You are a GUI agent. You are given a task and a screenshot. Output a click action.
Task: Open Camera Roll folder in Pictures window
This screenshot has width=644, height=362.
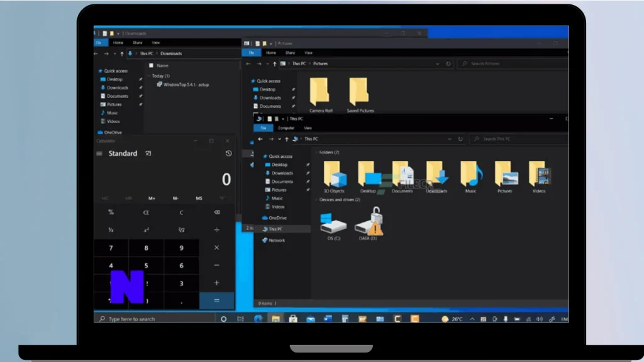tap(321, 96)
